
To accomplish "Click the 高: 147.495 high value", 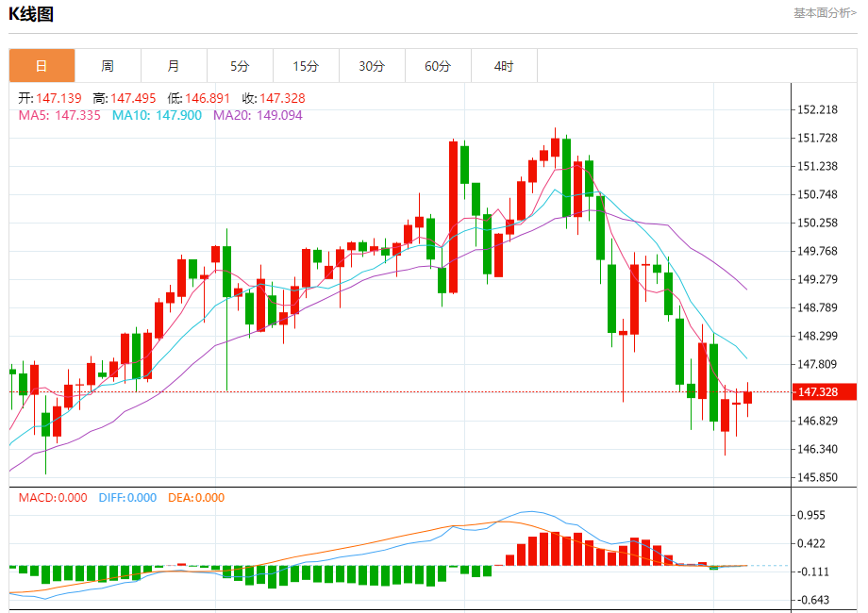I will click(x=125, y=98).
